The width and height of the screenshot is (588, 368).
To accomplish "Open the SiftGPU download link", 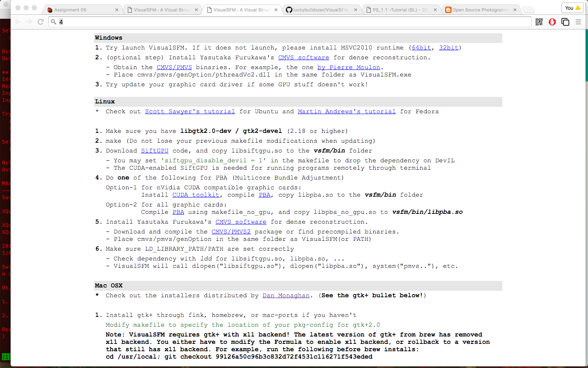I will (155, 151).
